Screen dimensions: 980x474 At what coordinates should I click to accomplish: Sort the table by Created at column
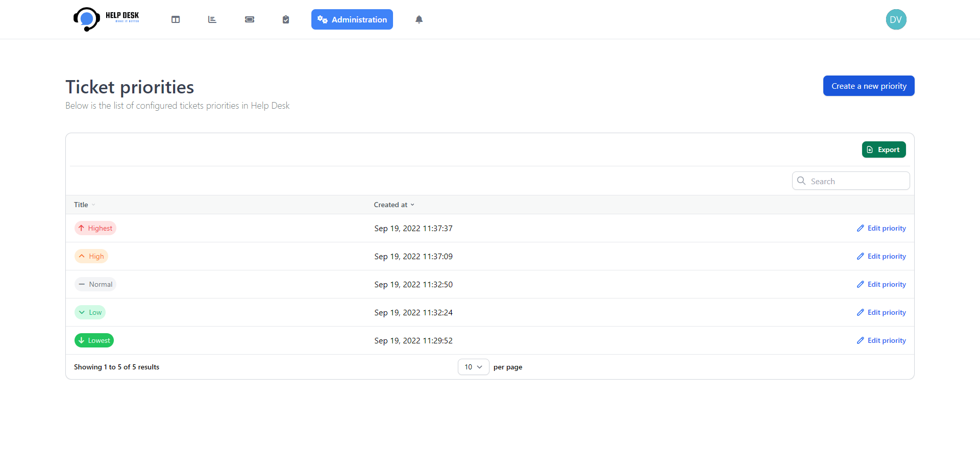[x=394, y=205]
